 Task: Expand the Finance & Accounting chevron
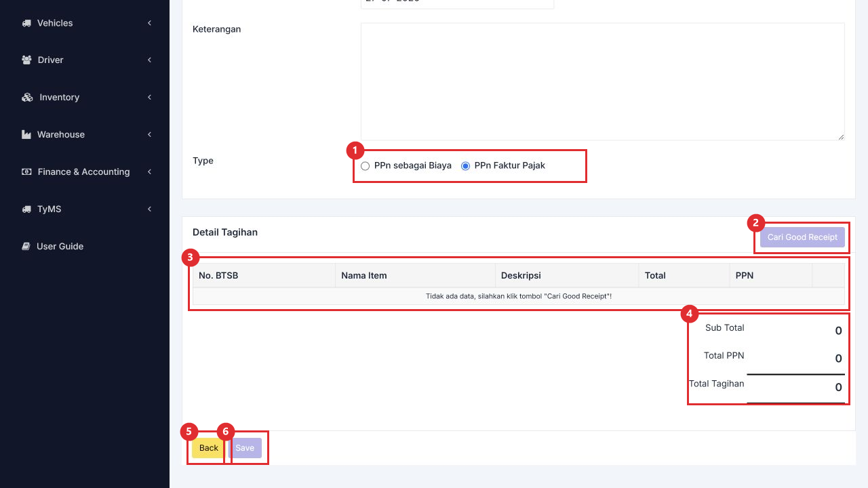coord(149,172)
